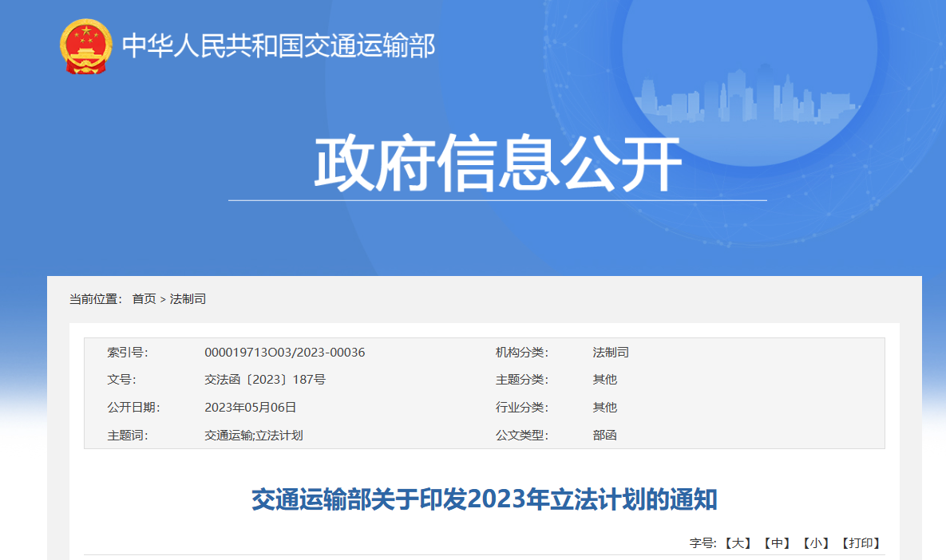Click the index number 000019713O03/2023-00036
The height and width of the screenshot is (560, 946).
pos(284,353)
